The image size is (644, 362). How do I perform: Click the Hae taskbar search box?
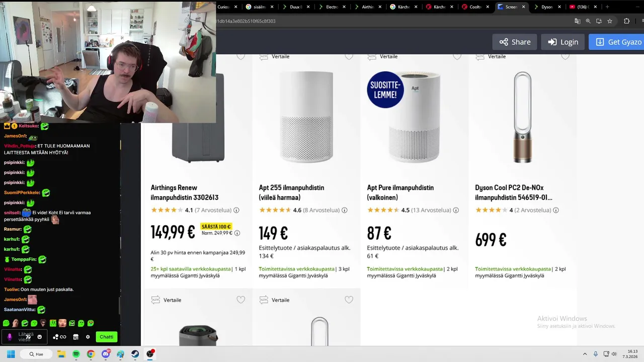[36, 354]
